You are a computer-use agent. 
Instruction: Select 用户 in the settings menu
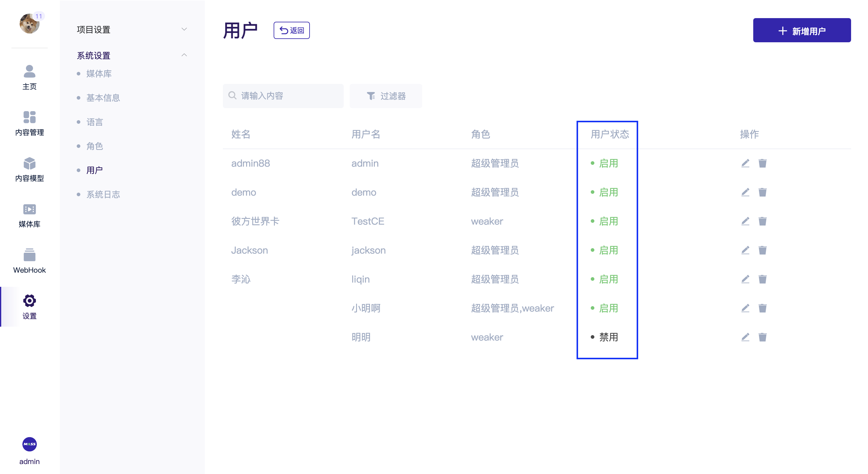click(x=94, y=170)
